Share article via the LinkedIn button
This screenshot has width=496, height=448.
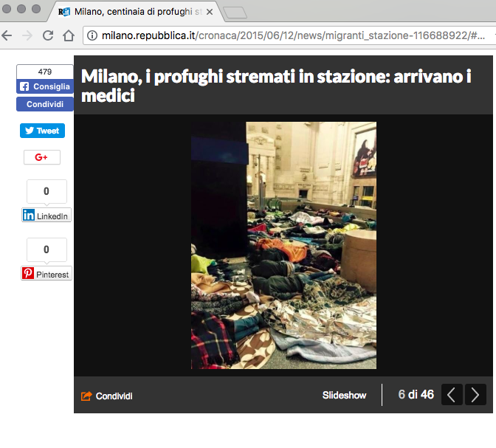tap(46, 216)
